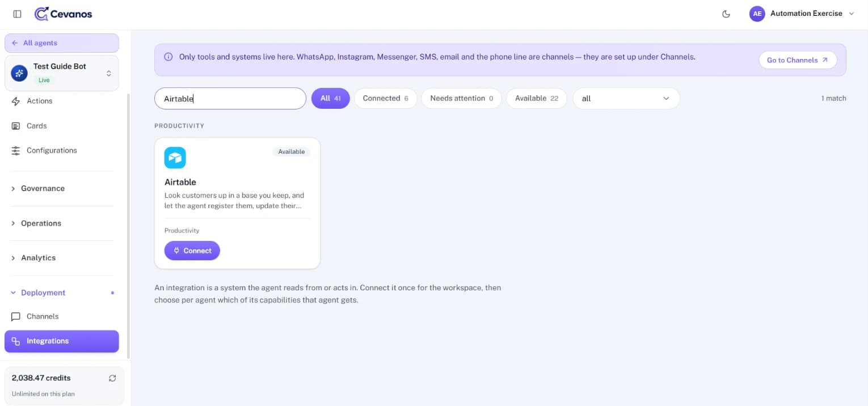This screenshot has height=406, width=868.
Task: Open Channels in the sidebar
Action: click(x=62, y=316)
